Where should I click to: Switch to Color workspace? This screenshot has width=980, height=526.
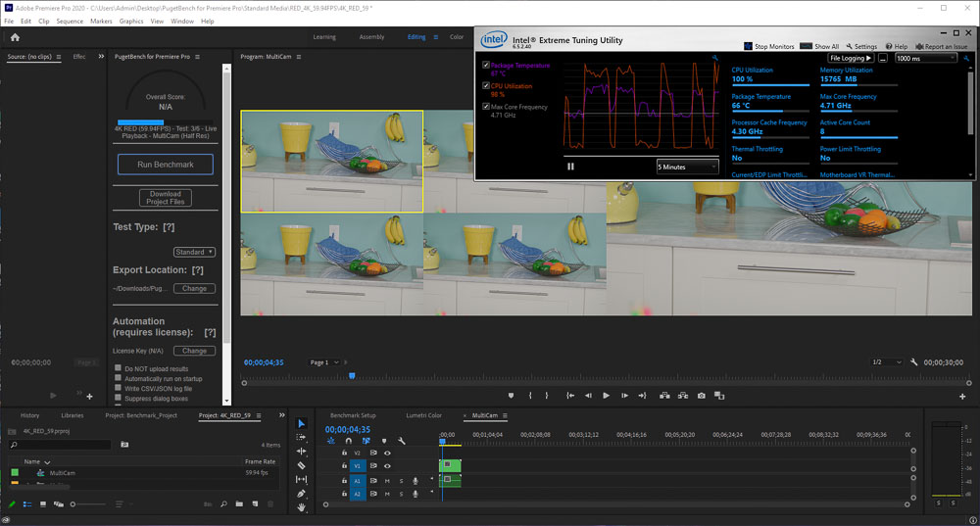click(457, 37)
